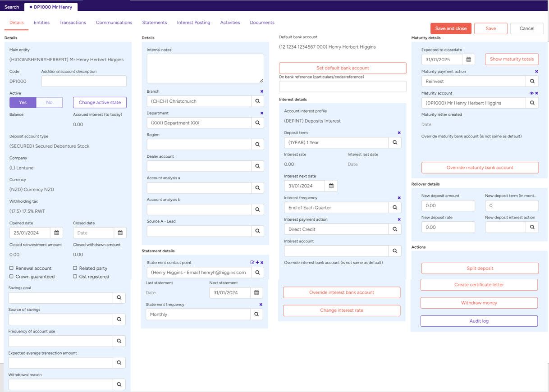The height and width of the screenshot is (392, 549).
Task: Add a statement contact point with plus icon
Action: (257, 262)
